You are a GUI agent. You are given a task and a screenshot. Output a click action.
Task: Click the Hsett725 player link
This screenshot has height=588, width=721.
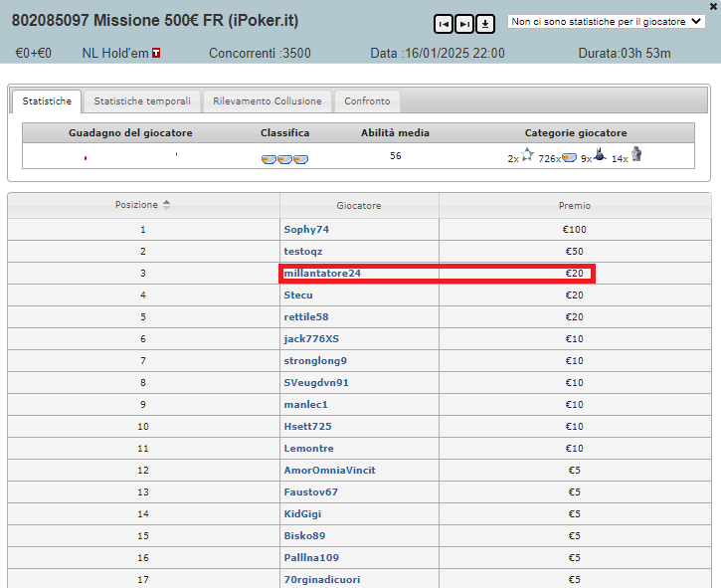307,427
